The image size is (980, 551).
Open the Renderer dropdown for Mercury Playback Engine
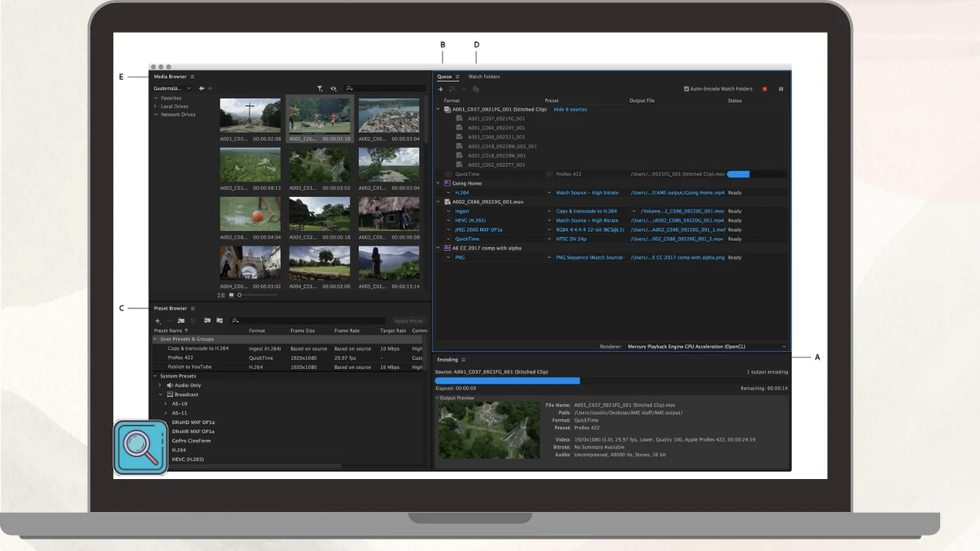(x=706, y=347)
